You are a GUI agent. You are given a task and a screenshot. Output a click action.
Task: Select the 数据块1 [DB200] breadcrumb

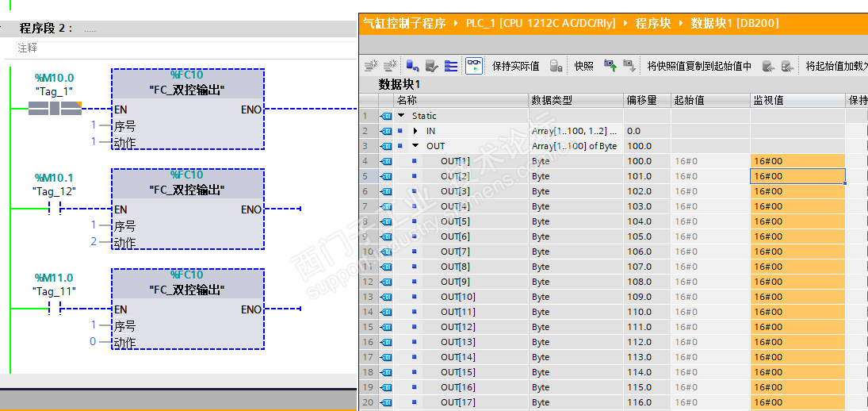pos(735,23)
